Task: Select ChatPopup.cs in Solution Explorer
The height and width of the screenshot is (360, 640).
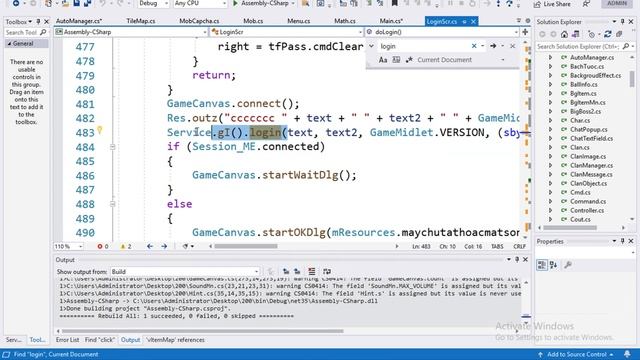Action: pos(589,129)
